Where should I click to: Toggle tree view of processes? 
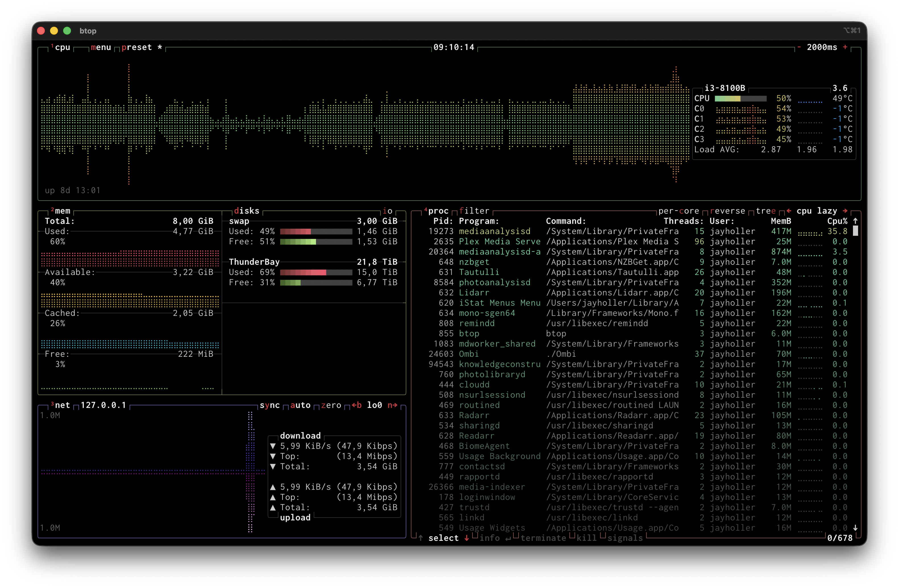click(766, 211)
